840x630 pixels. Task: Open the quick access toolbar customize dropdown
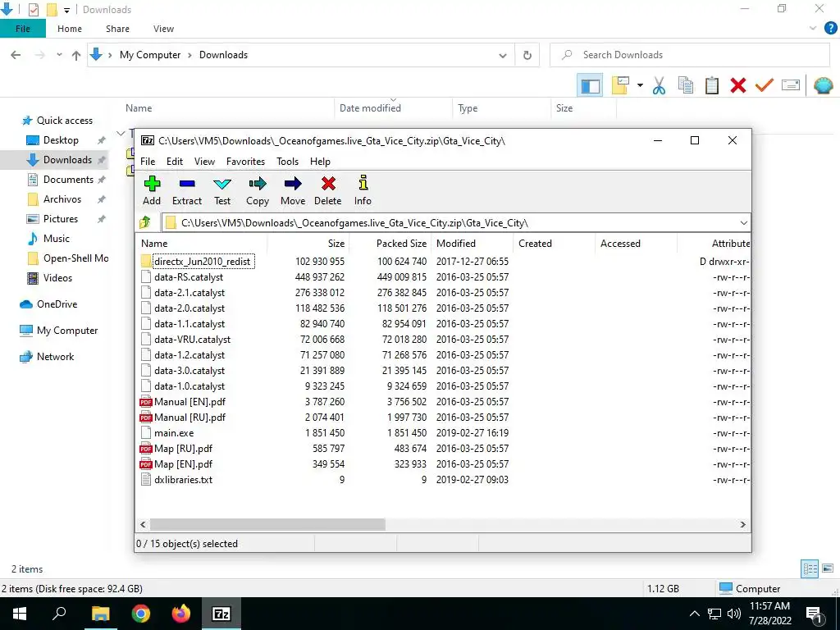click(x=66, y=10)
